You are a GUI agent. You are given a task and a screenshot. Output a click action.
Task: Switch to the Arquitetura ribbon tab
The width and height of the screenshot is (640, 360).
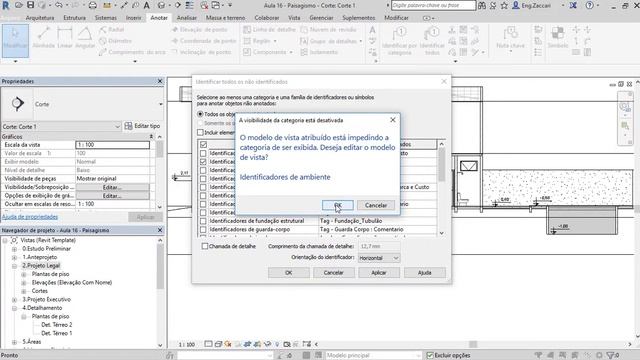pyautogui.click(x=40, y=18)
